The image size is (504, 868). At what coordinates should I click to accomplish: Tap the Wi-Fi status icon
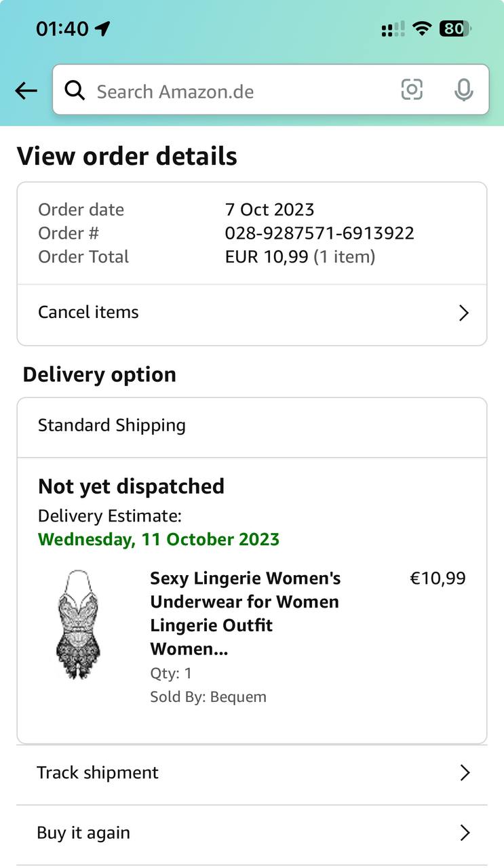tap(422, 28)
